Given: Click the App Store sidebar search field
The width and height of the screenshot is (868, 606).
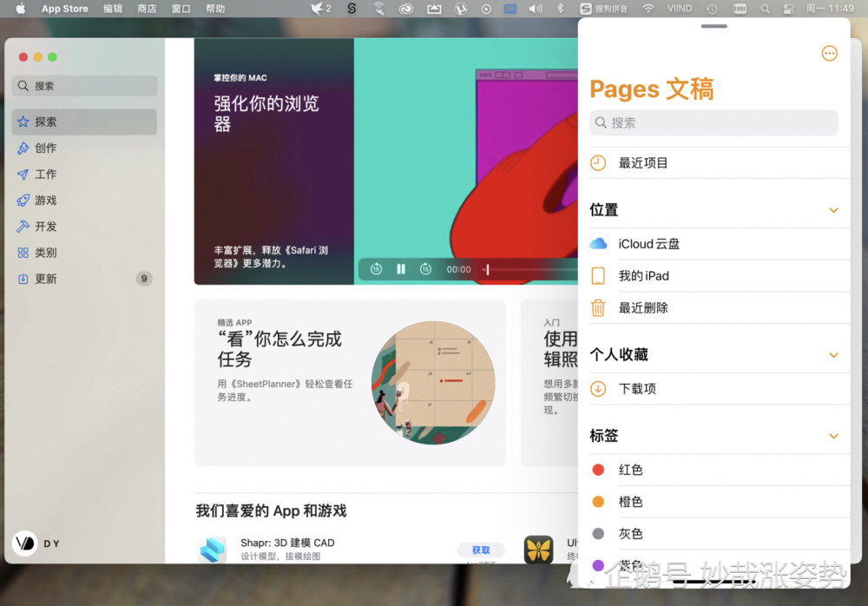Looking at the screenshot, I should pos(84,86).
